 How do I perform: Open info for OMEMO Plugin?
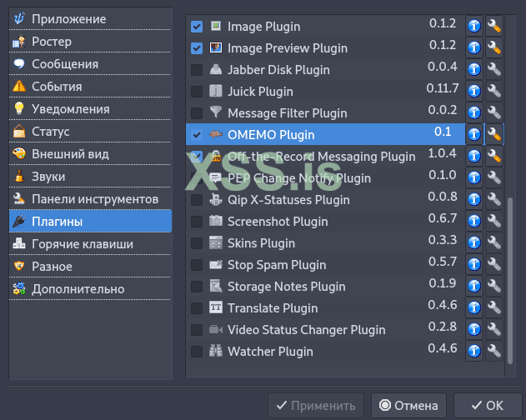point(474,134)
